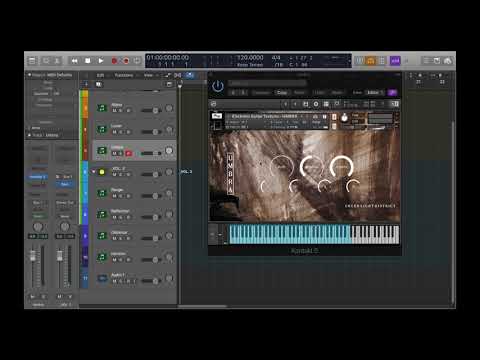Viewport: 480px width, 360px height.
Task: Open the Edit menu in tracks area
Action: pyautogui.click(x=100, y=75)
